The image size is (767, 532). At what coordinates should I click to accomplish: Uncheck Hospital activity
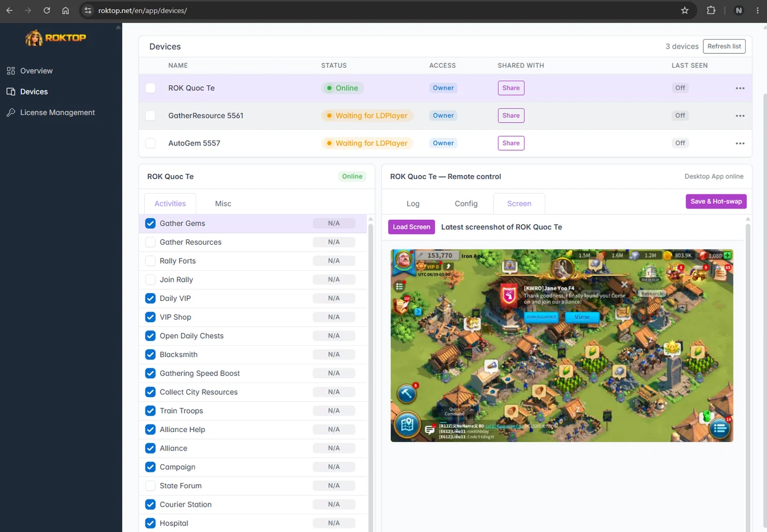pos(150,523)
